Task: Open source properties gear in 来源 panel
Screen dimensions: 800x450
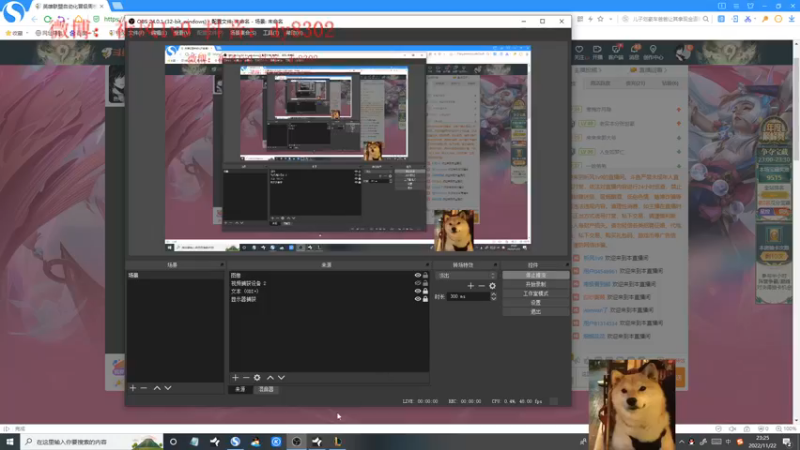Action: pos(257,378)
